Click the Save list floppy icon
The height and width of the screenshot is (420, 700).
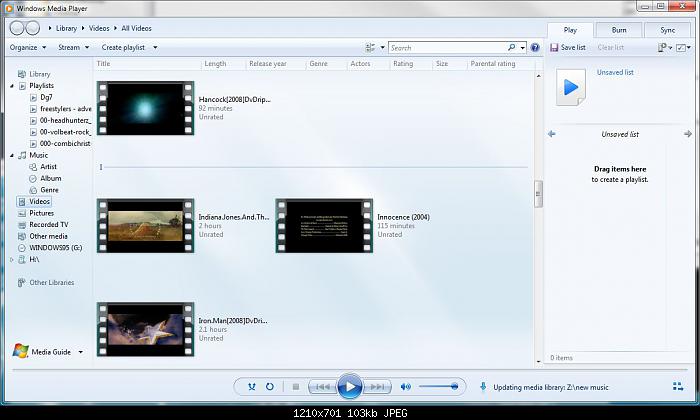[x=554, y=47]
